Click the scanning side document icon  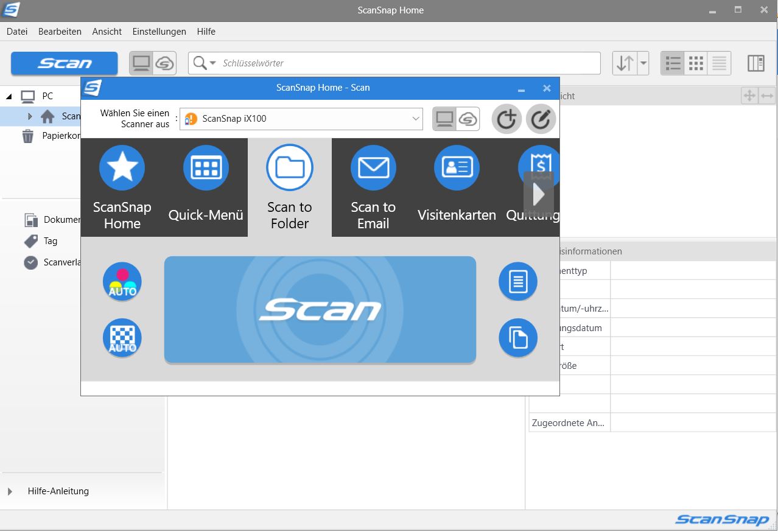518,281
